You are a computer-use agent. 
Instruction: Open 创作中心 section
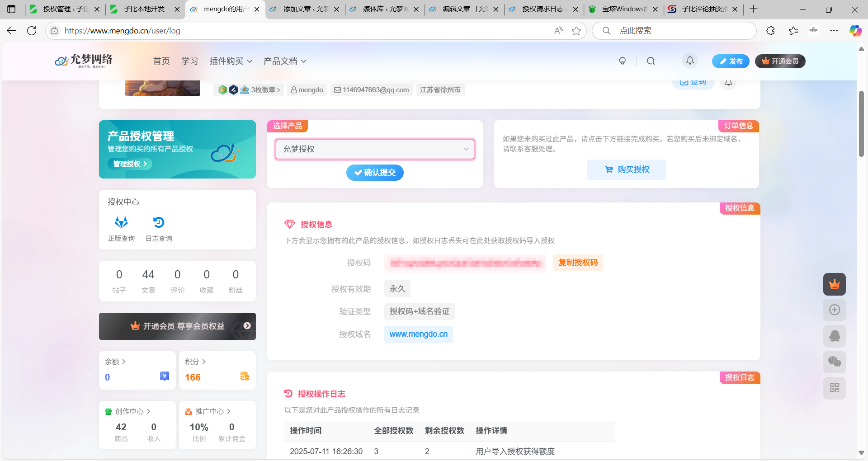(128, 411)
